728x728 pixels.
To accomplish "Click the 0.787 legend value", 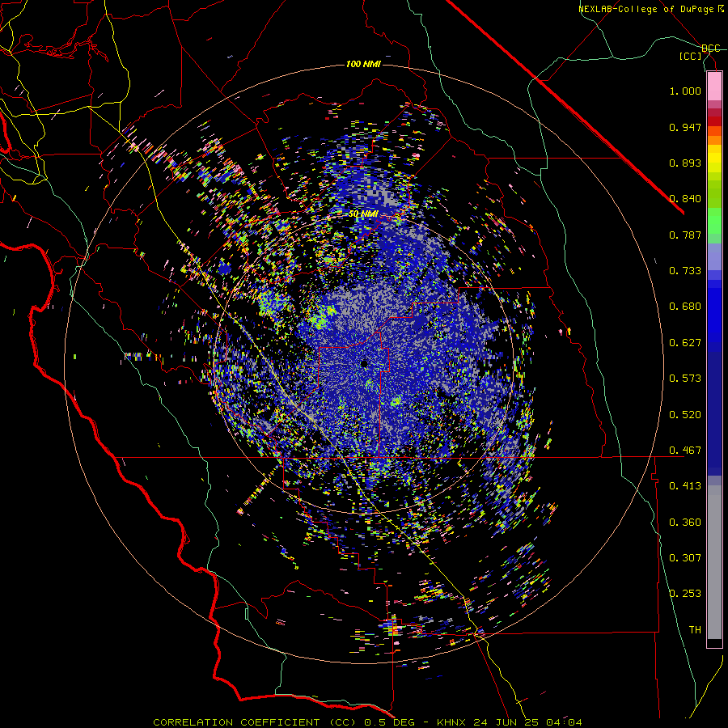I will click(685, 235).
